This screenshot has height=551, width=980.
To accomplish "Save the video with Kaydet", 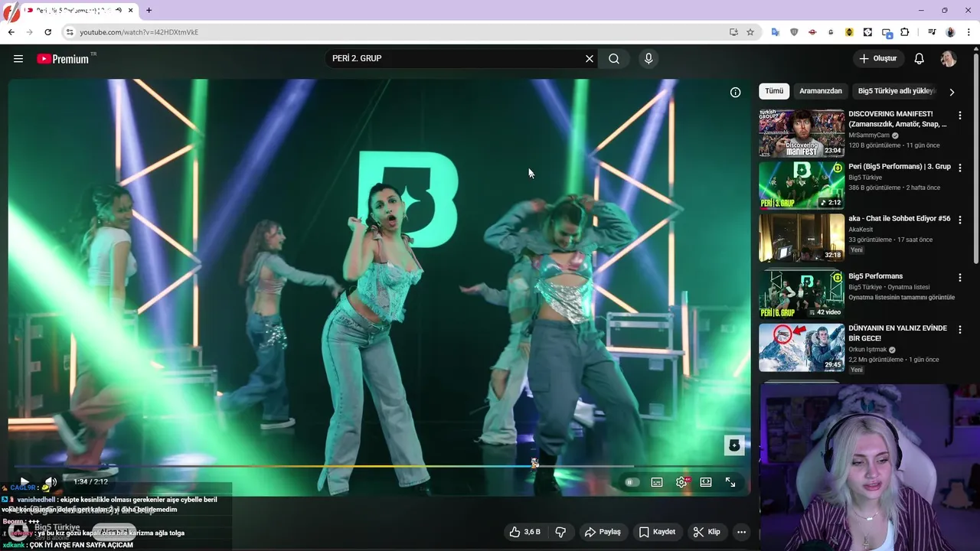I will pos(657,532).
